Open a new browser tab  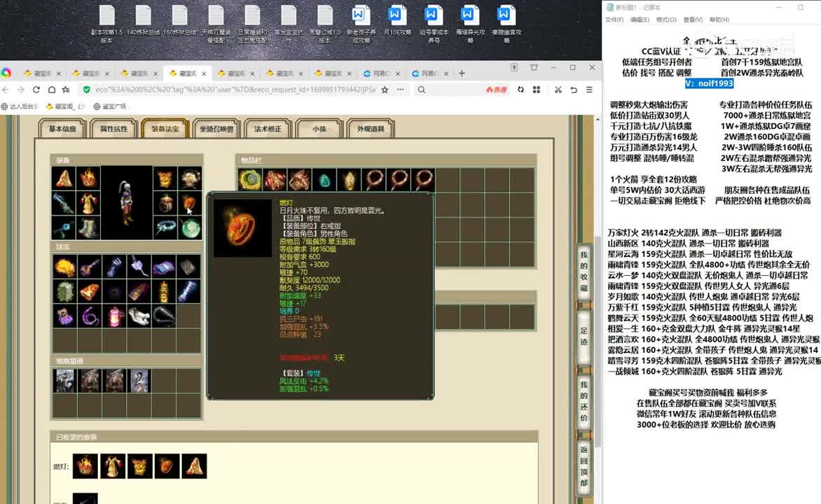(462, 73)
